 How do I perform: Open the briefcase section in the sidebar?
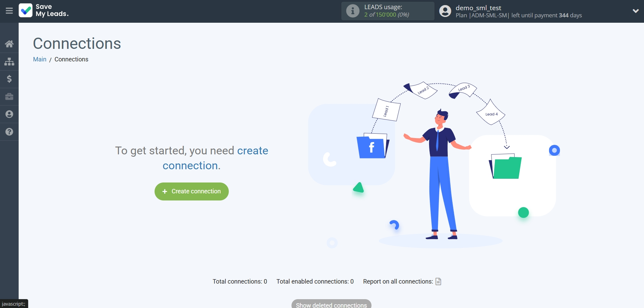coord(9,97)
